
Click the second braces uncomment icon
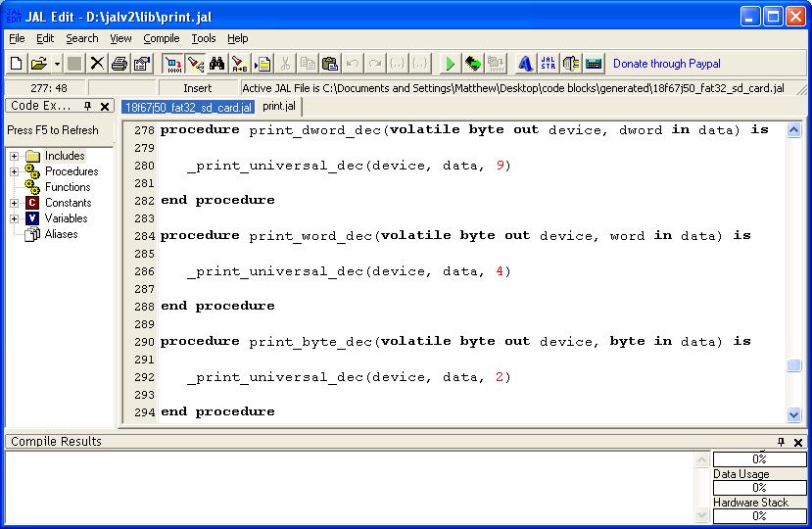[419, 64]
